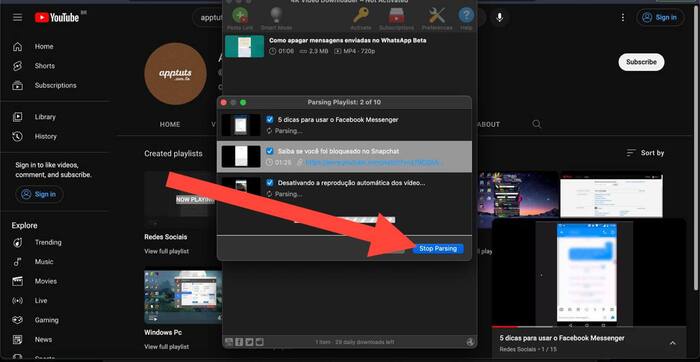Viewport: 700px width, 362px height.
Task: Open YouTube settings three-dot menu
Action: coord(623,17)
